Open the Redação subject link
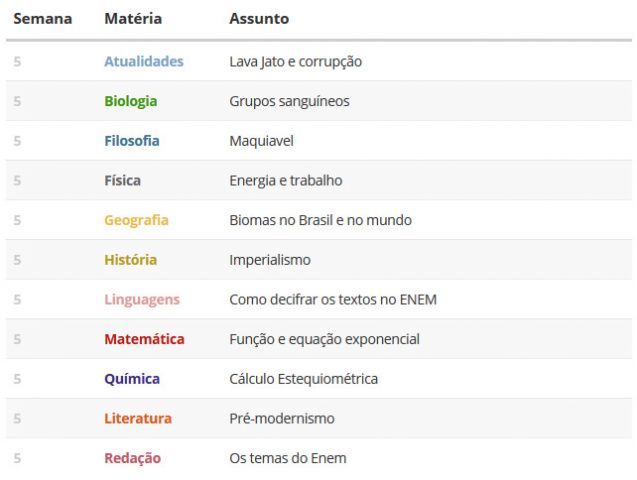The height and width of the screenshot is (480, 637). 132,458
